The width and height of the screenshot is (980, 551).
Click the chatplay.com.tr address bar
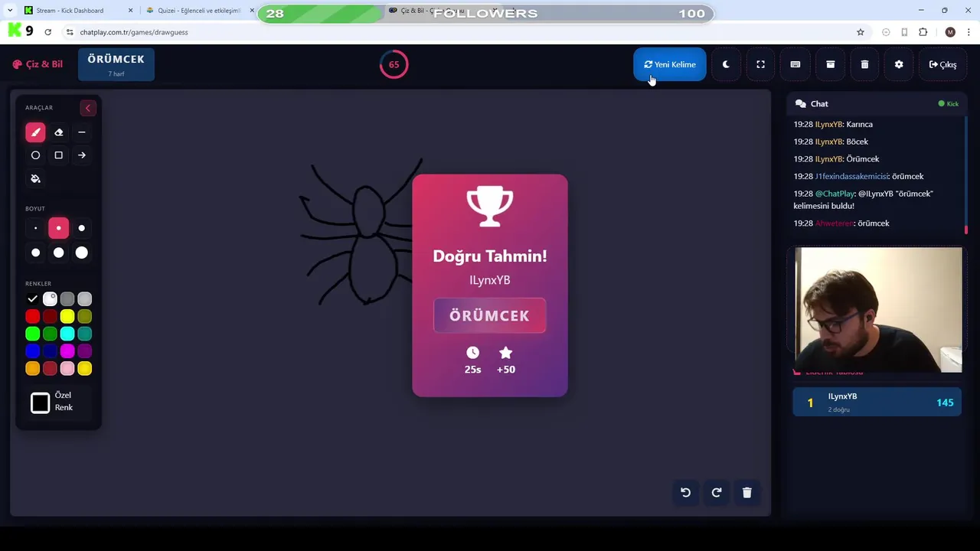(459, 32)
